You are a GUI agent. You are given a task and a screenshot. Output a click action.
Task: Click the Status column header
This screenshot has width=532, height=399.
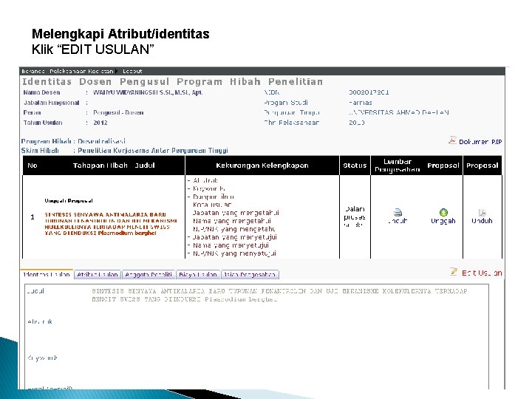coord(355,166)
